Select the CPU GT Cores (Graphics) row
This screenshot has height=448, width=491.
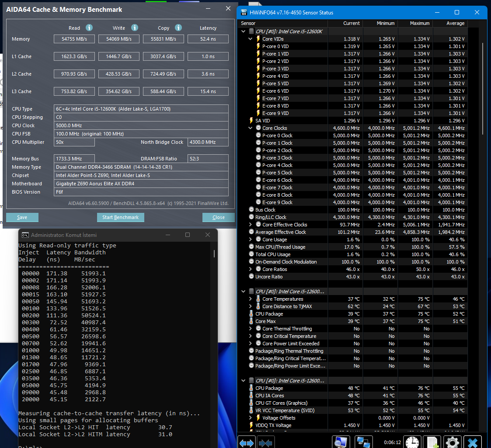353,403
